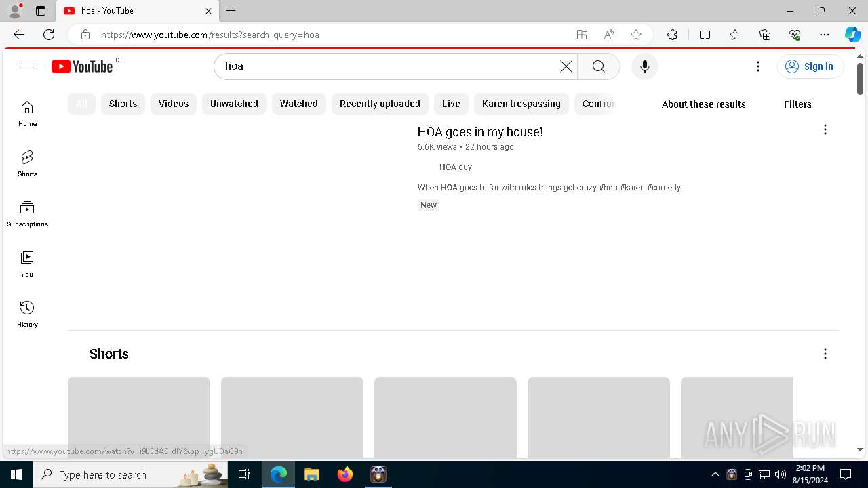Open Subscriptions in the sidebar
Image resolution: width=868 pixels, height=488 pixels.
point(27,214)
